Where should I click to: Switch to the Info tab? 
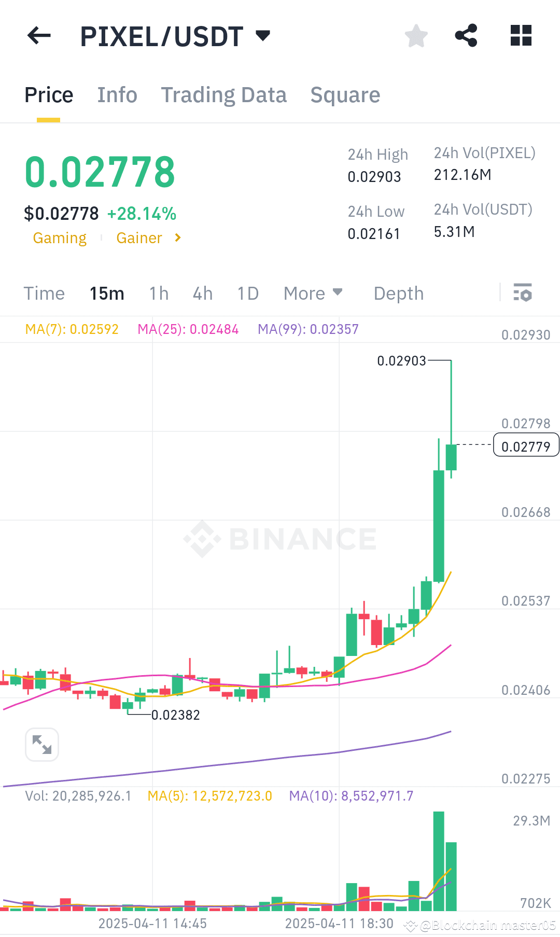pyautogui.click(x=117, y=94)
